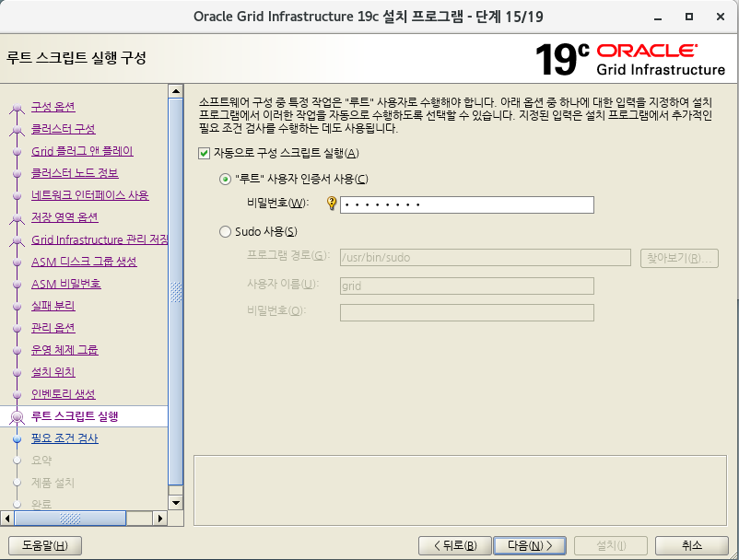Click the 루트 스크립트 실행 step marker icon
This screenshot has height=560, width=739.
pyautogui.click(x=17, y=417)
